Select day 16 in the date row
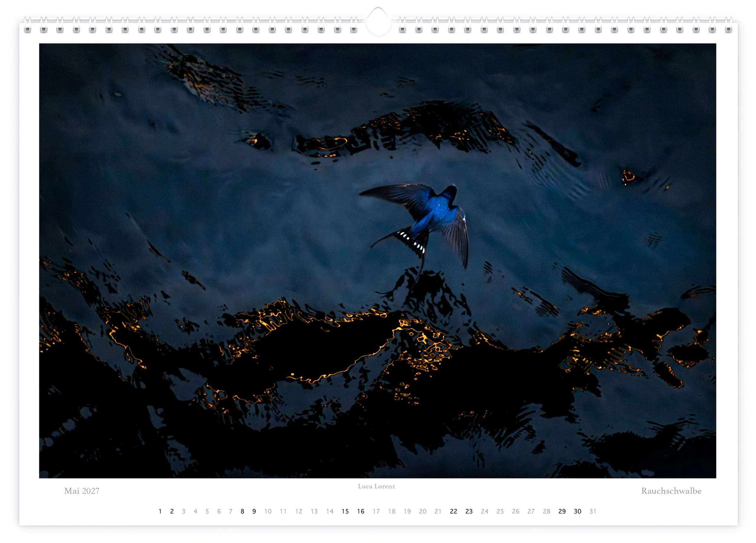 tap(361, 511)
